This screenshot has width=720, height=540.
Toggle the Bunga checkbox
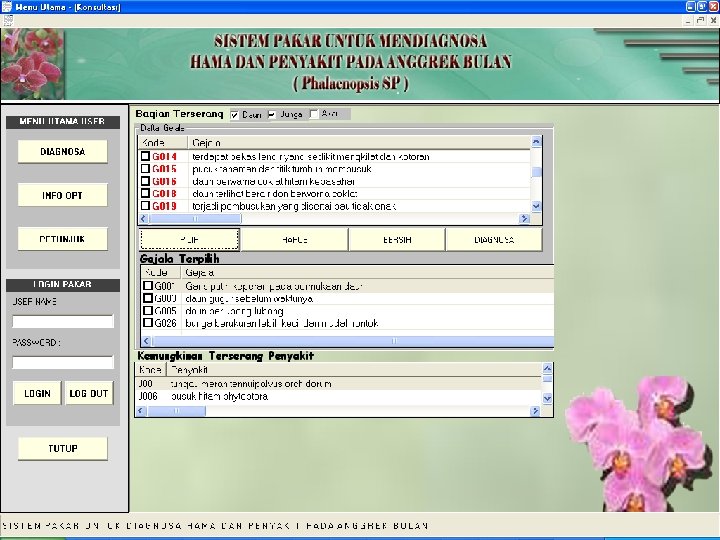[272, 114]
